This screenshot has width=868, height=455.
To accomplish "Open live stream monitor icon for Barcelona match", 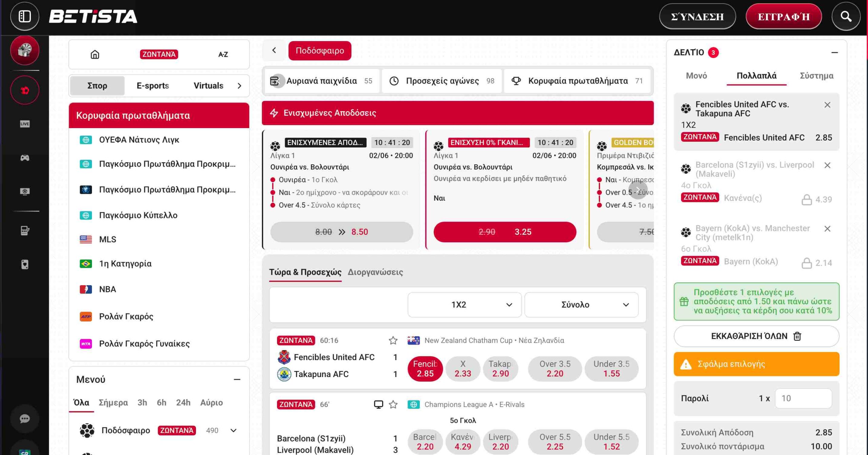I will pos(378,404).
